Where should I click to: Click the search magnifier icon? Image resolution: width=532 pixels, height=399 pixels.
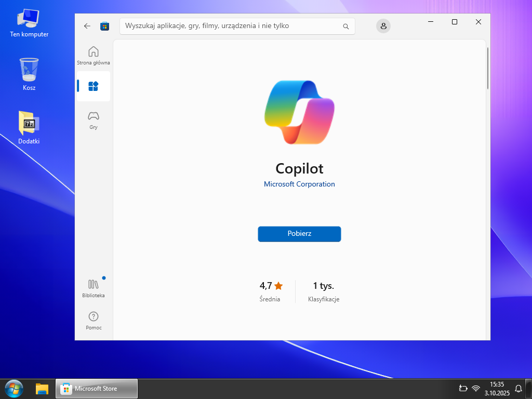[x=346, y=26]
